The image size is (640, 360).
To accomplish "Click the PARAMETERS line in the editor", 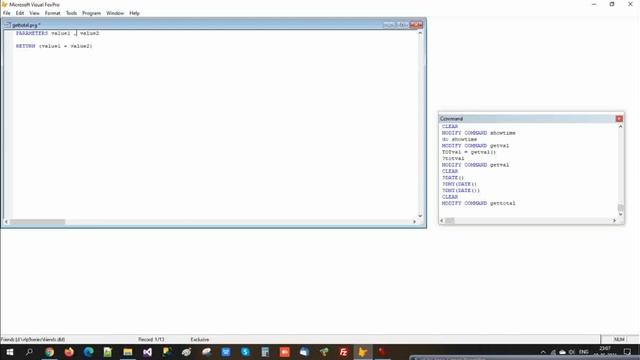I will [x=57, y=33].
